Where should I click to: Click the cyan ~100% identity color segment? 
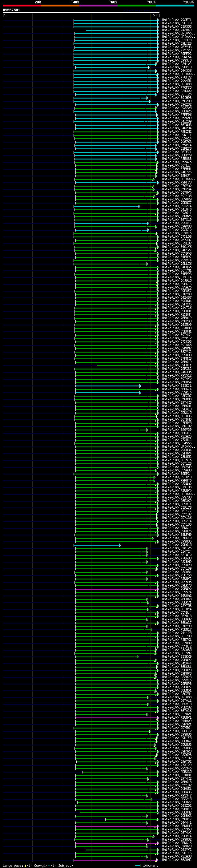(x=175, y=6)
